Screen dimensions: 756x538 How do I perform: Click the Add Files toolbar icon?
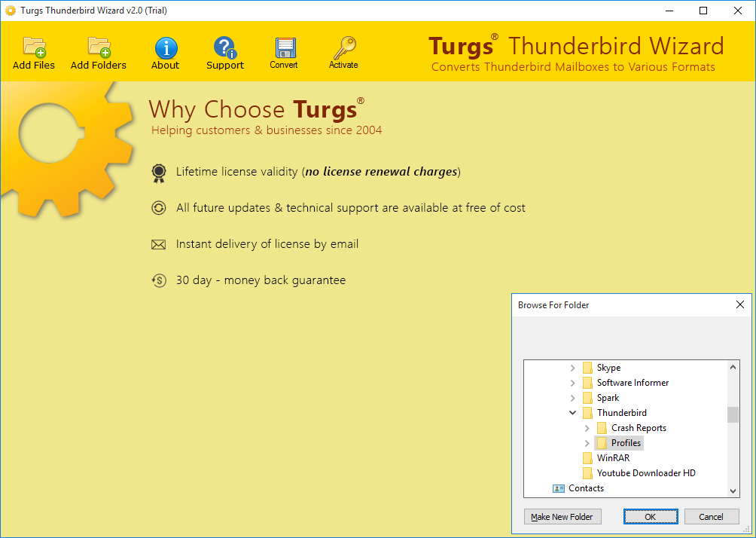[x=34, y=47]
